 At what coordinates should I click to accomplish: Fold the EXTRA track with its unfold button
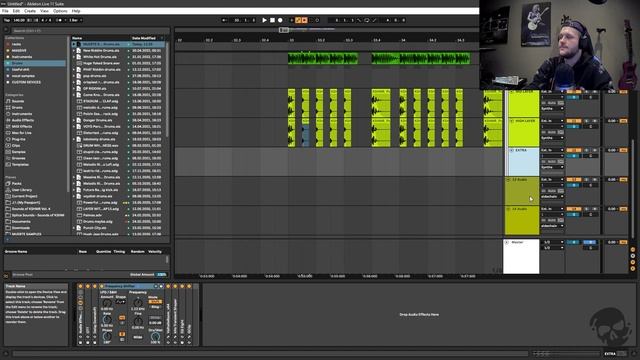pos(511,151)
